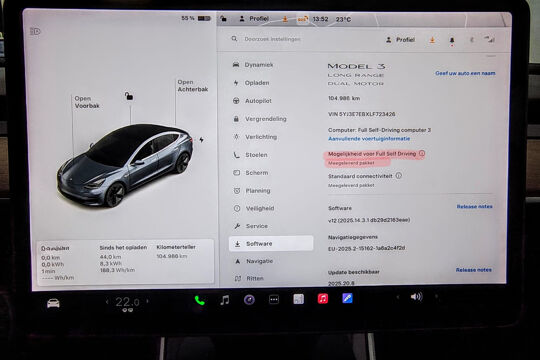Image resolution: width=540 pixels, height=360 pixels.
Task: Tap the charge port lightning icon
Action: pos(201,140)
